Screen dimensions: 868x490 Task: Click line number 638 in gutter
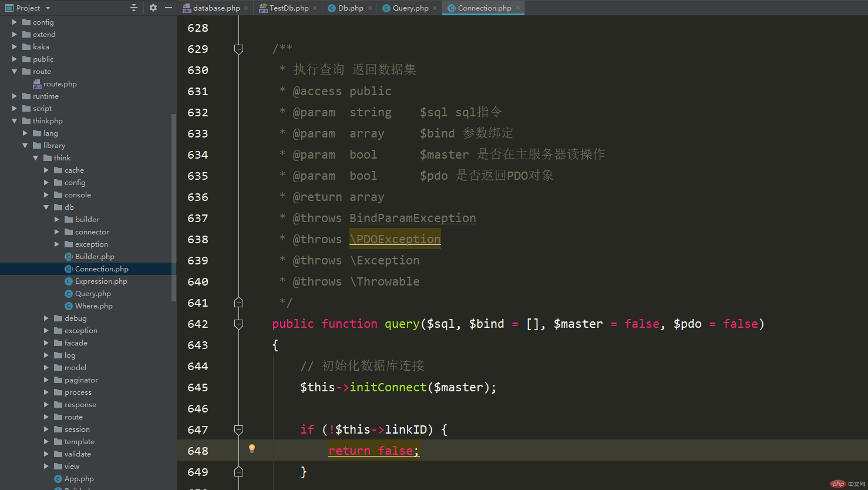[x=198, y=239]
